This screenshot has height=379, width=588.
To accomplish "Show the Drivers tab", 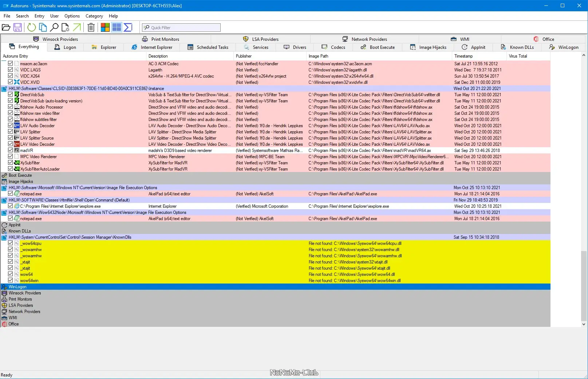I will click(295, 47).
